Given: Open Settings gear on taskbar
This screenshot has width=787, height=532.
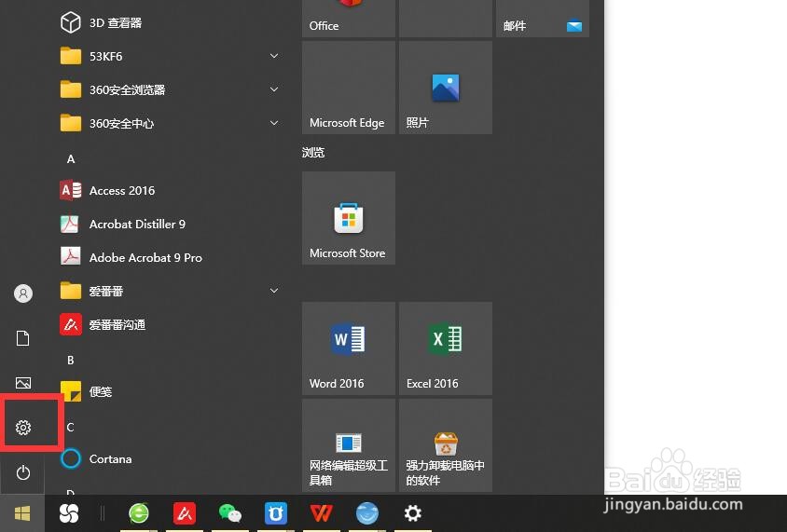Looking at the screenshot, I should pyautogui.click(x=412, y=513).
